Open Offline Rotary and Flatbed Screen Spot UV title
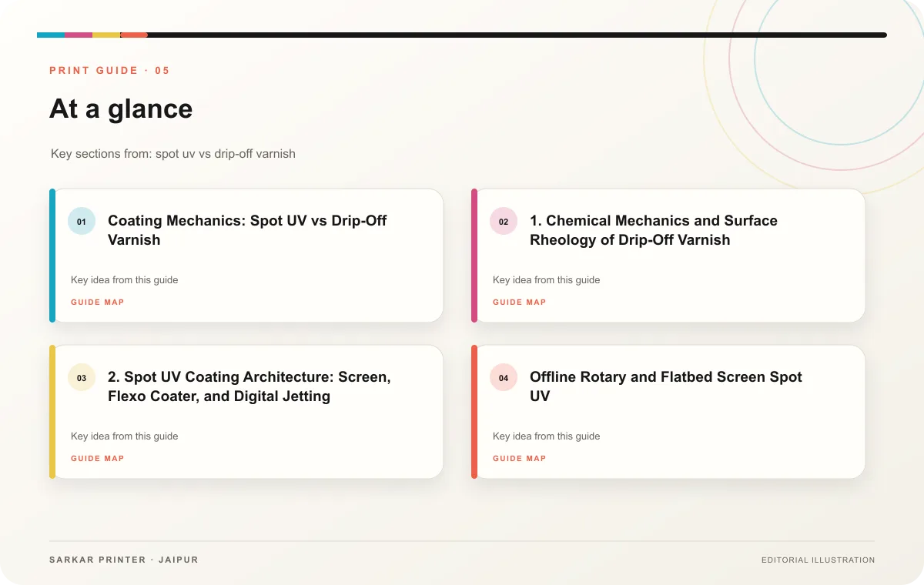924x585 pixels. (x=666, y=386)
